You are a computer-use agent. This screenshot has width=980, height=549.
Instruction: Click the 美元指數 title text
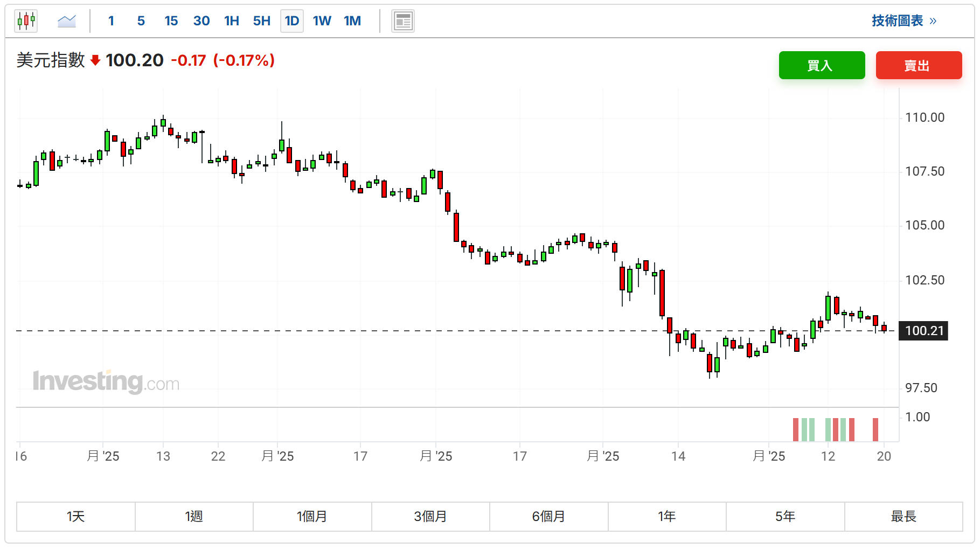click(x=51, y=60)
